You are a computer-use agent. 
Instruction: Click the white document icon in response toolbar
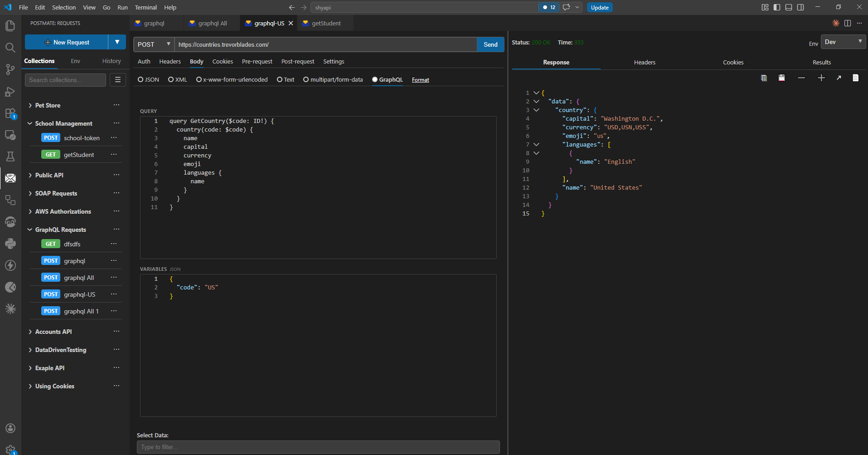[855, 78]
